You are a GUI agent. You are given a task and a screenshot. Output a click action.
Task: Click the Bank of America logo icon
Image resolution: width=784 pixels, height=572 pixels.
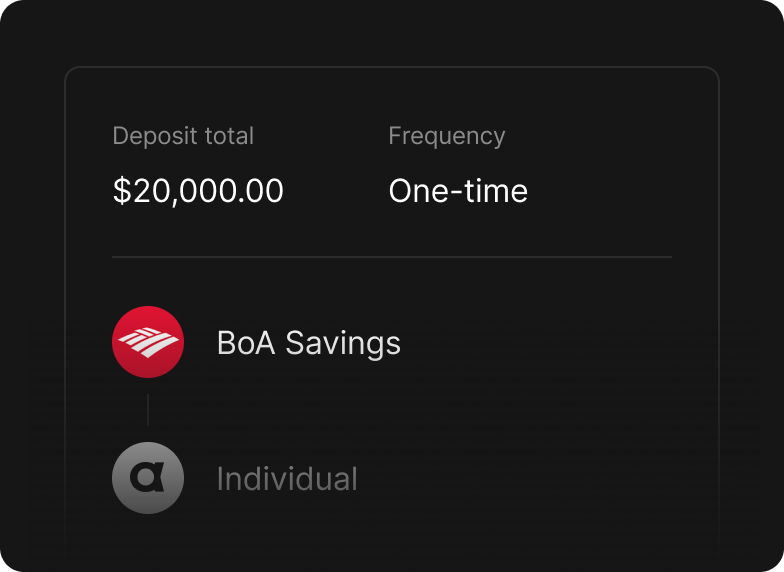pos(147,342)
